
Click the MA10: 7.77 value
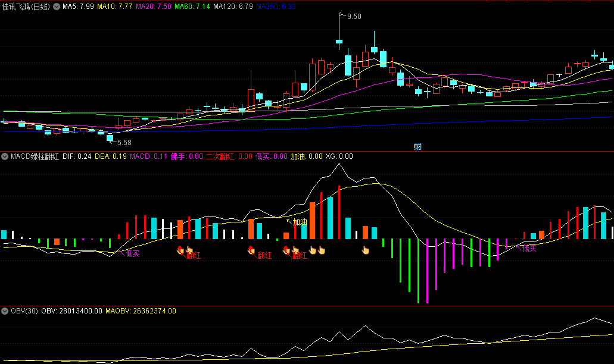point(115,7)
